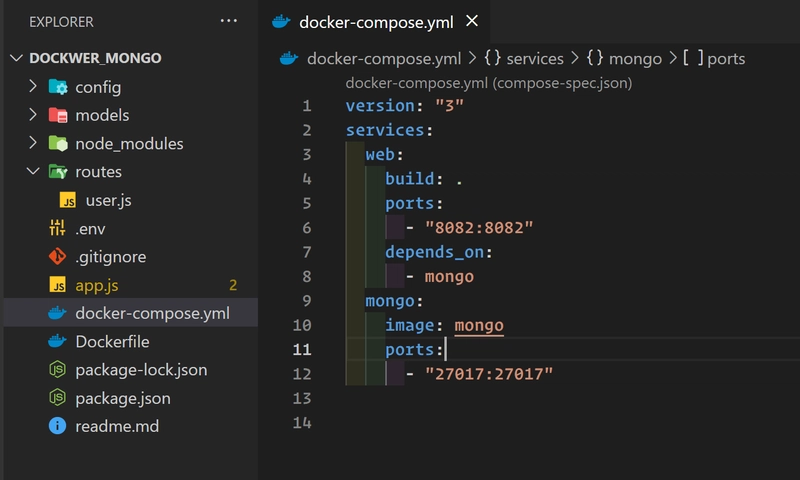Expand the node_modules folder chevron
The height and width of the screenshot is (480, 800).
pos(33,143)
